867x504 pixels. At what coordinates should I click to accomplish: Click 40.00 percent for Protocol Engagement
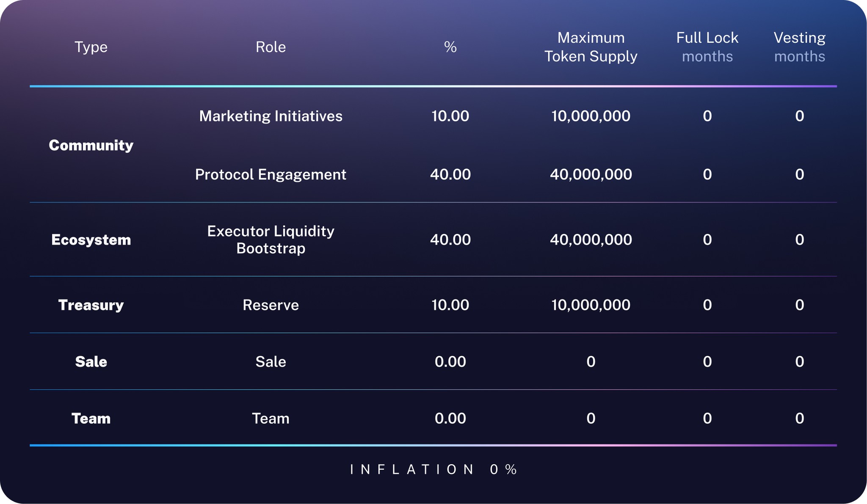pos(450,174)
